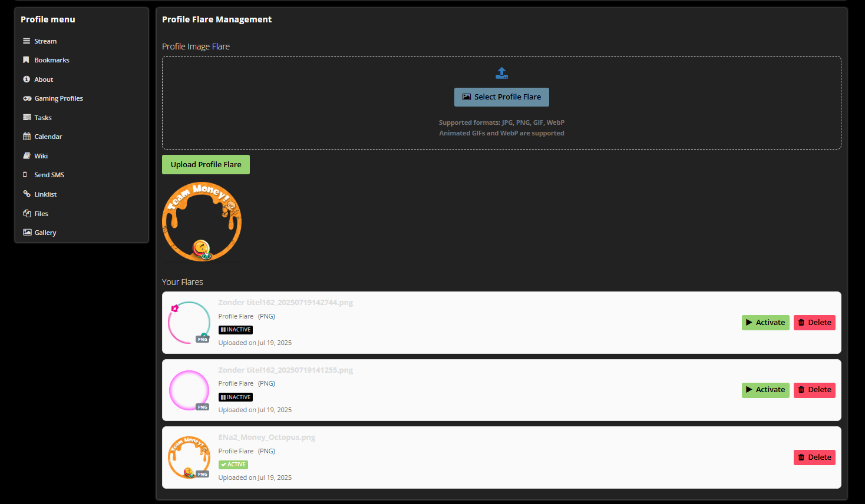This screenshot has width=865, height=504.
Task: Click the Bookmarks ribbon icon
Action: coord(27,60)
